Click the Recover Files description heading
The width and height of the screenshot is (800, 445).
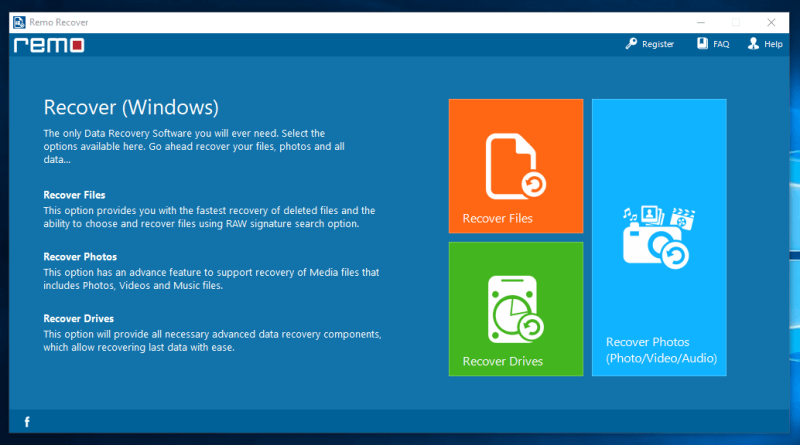(74, 195)
